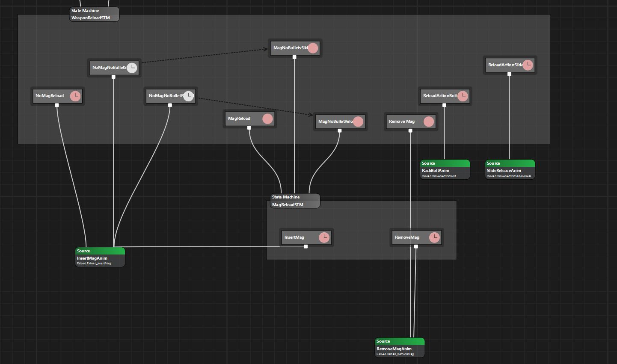Select the InsertMagAnim source node

point(100,257)
